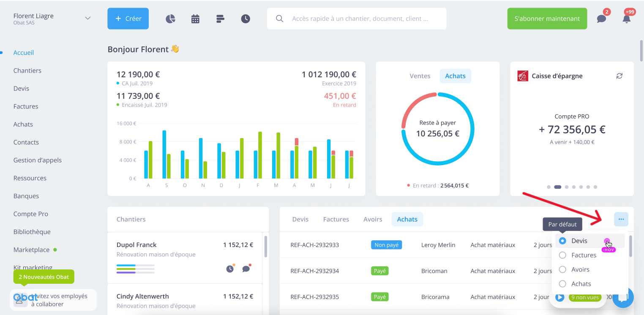Open the Devis tab in documents panel
644x315 pixels.
(300, 219)
